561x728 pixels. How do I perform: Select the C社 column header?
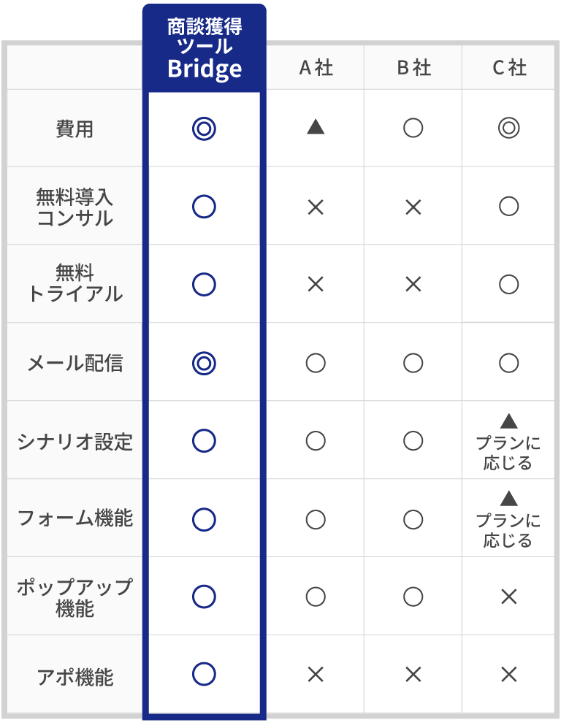click(x=508, y=68)
